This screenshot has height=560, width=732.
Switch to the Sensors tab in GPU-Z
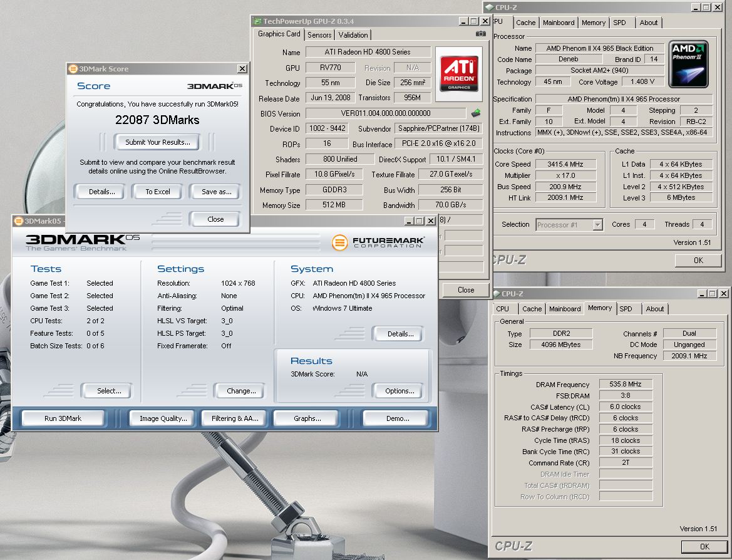[x=319, y=34]
